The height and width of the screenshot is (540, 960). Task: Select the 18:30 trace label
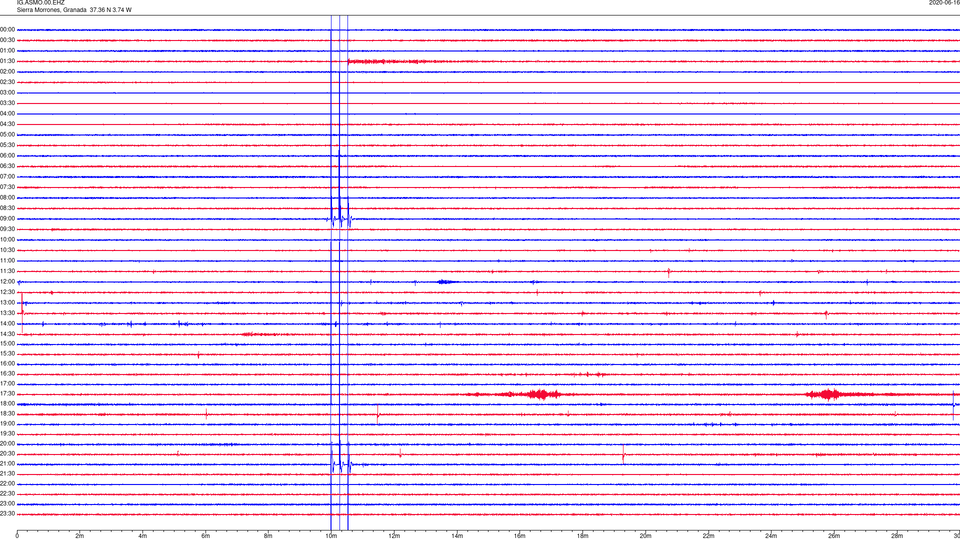coord(7,414)
